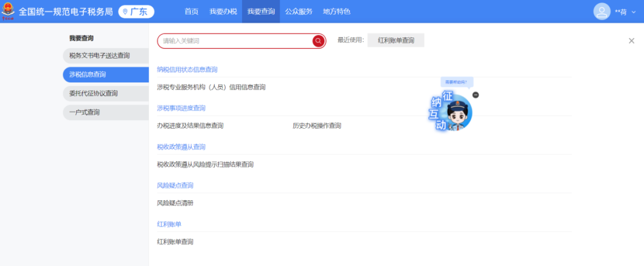Switch to 委托代征协议查询 sidebar tab
Viewport: 644px width, 266px height.
point(94,93)
